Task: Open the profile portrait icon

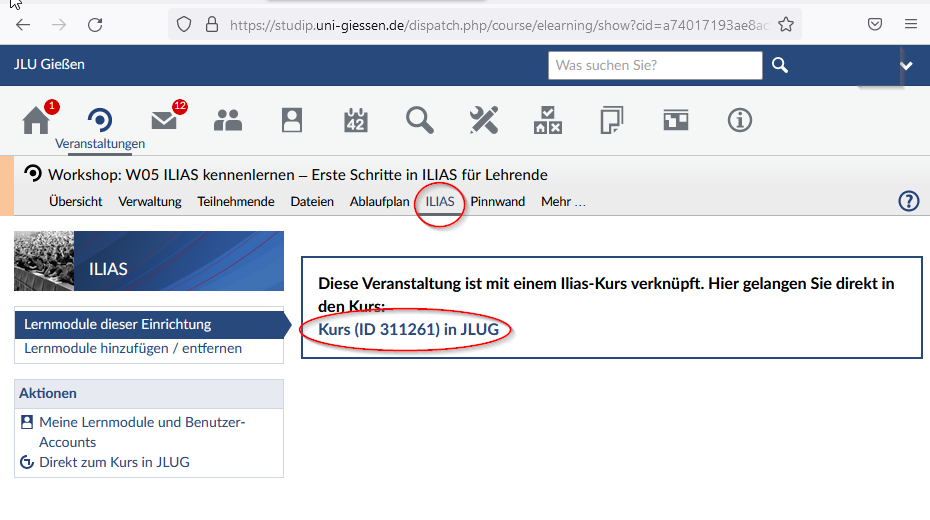Action: (x=292, y=121)
